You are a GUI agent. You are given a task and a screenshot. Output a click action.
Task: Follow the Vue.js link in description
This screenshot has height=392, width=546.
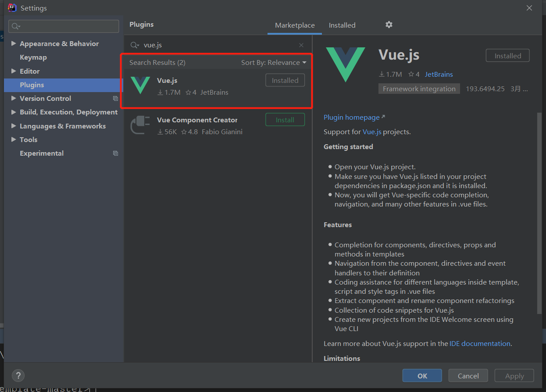click(372, 132)
